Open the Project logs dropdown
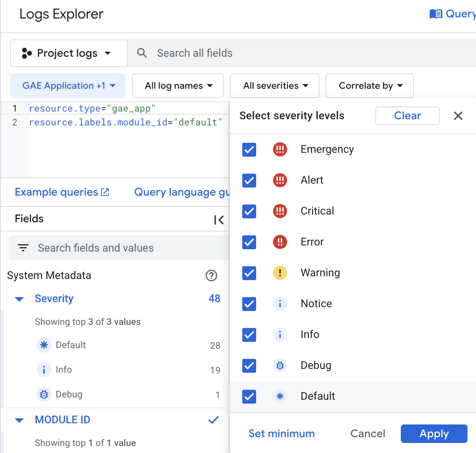 click(69, 53)
